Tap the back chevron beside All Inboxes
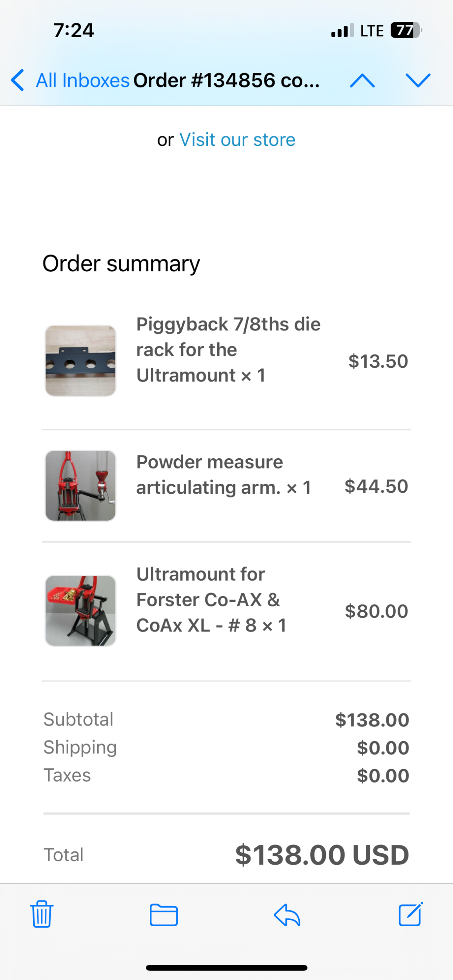Viewport: 453px width, 980px height. 18,80
